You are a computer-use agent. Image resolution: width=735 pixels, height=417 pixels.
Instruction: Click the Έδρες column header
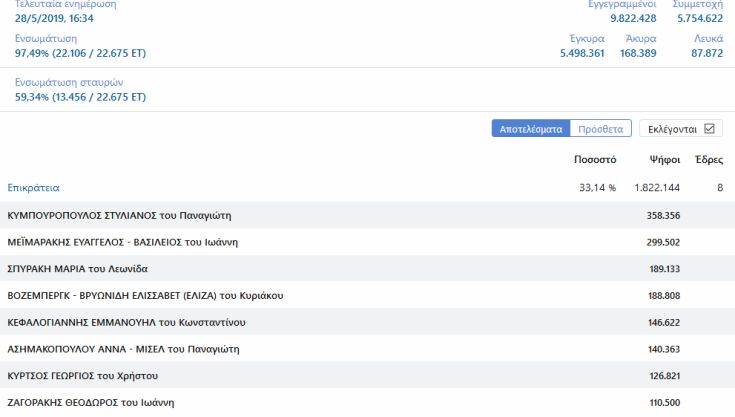coord(708,160)
